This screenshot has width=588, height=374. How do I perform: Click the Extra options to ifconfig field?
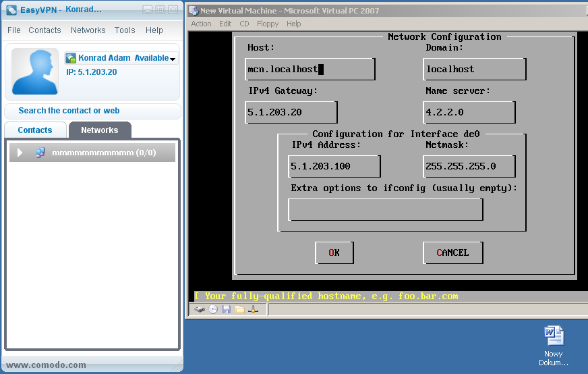(x=386, y=209)
